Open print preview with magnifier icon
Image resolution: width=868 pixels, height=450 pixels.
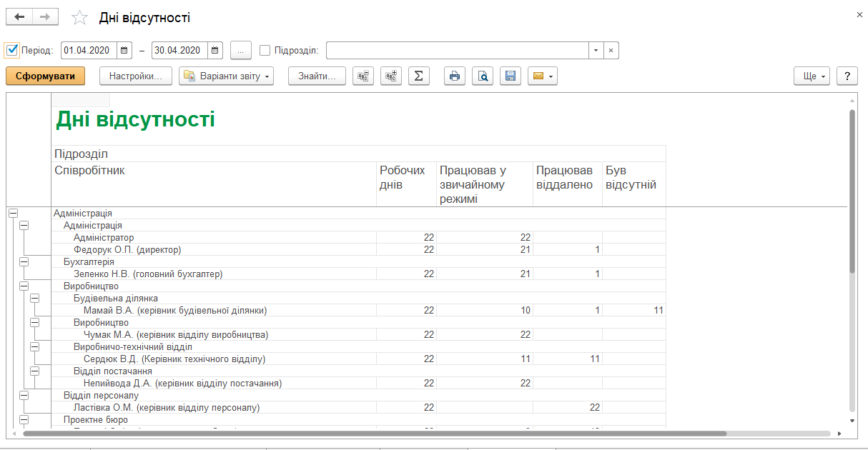coord(483,76)
